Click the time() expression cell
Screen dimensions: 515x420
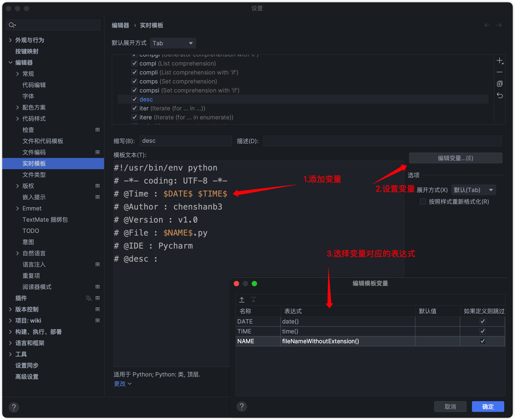pos(348,331)
